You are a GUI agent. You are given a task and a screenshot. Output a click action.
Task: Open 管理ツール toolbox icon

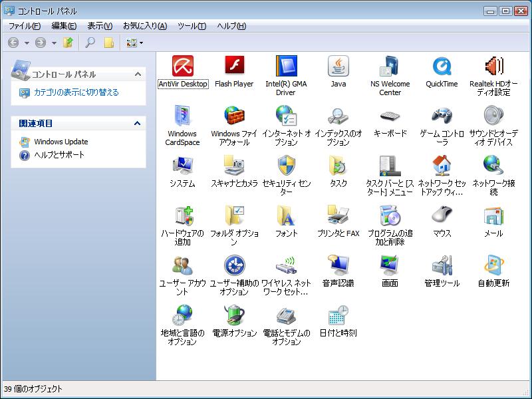pyautogui.click(x=442, y=265)
